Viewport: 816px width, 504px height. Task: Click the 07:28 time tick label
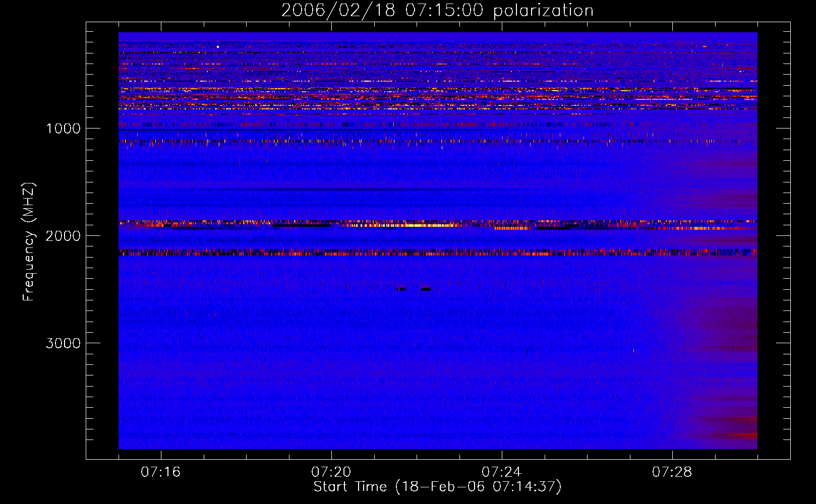pyautogui.click(x=672, y=472)
